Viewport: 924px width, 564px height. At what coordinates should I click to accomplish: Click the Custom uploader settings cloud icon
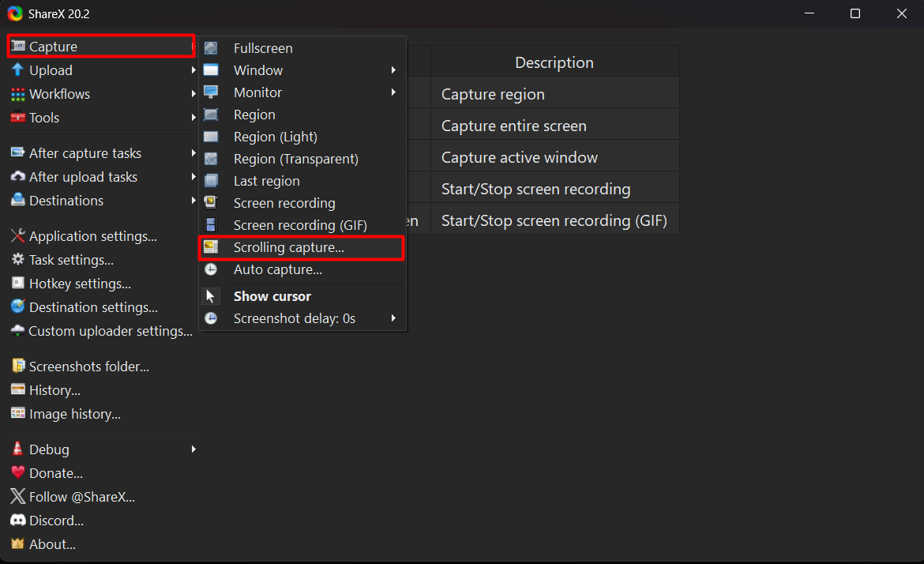coord(17,331)
